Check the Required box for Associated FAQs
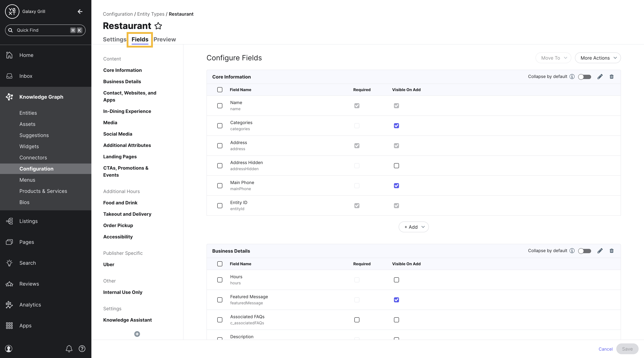 357,320
